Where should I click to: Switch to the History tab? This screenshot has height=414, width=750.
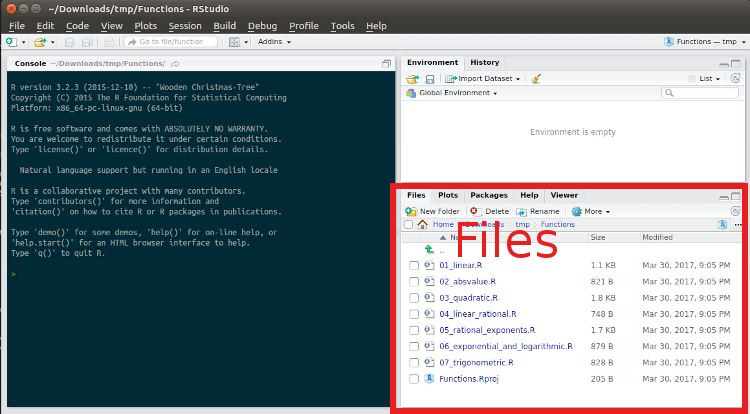pyautogui.click(x=484, y=62)
